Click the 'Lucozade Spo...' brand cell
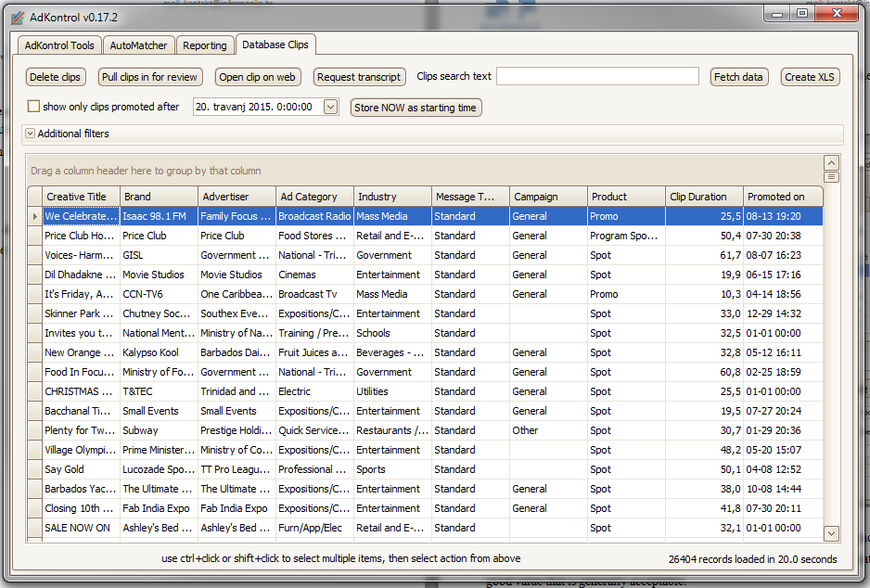Viewport: 870px width, 588px height. coord(159,469)
